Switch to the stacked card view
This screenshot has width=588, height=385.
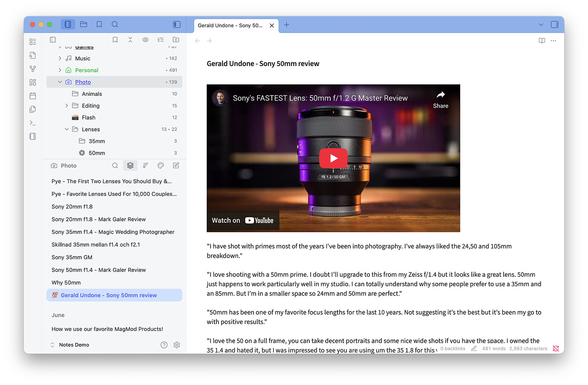[130, 165]
